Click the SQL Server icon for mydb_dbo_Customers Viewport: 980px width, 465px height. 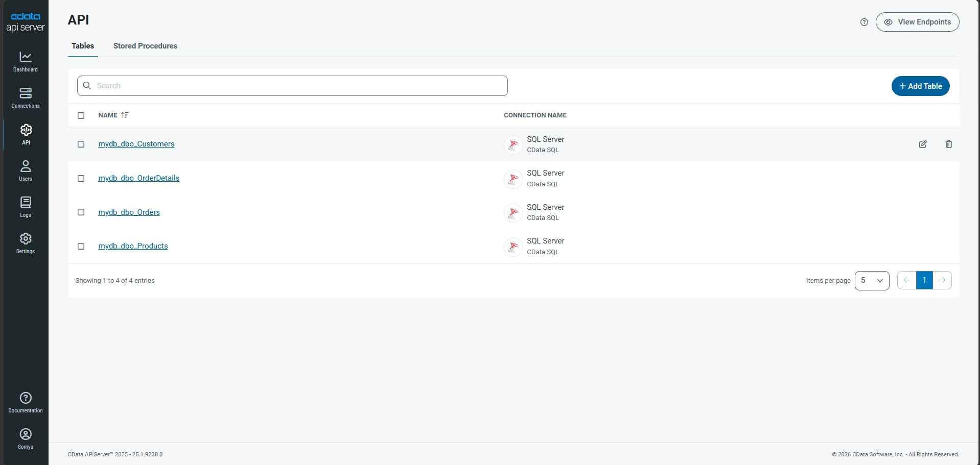coord(514,145)
